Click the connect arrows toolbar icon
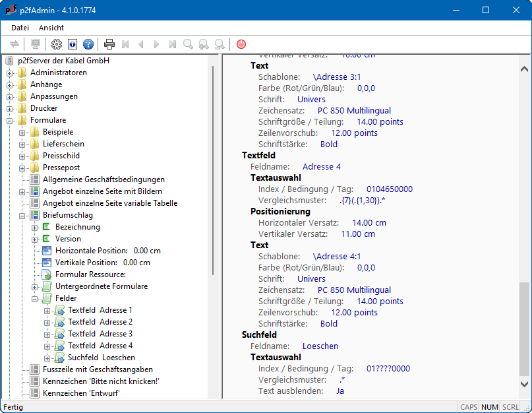Image resolution: width=532 pixels, height=413 pixels. pyautogui.click(x=15, y=44)
